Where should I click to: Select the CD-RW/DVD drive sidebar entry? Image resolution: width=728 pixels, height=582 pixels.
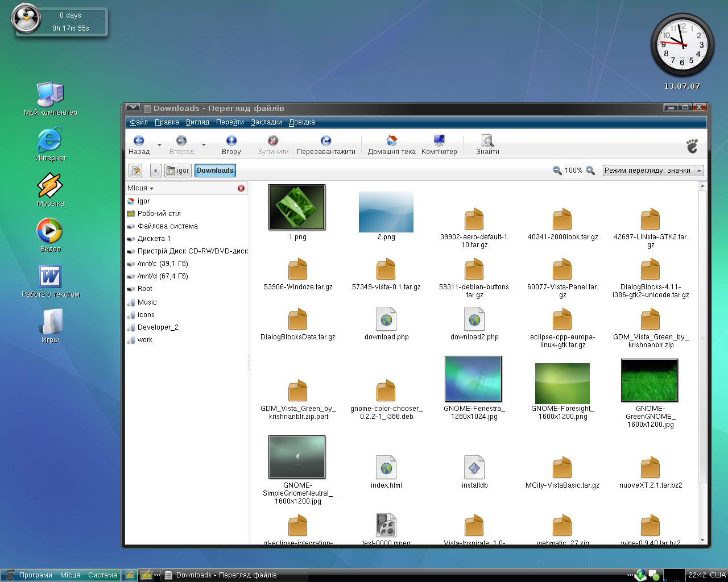tap(187, 251)
